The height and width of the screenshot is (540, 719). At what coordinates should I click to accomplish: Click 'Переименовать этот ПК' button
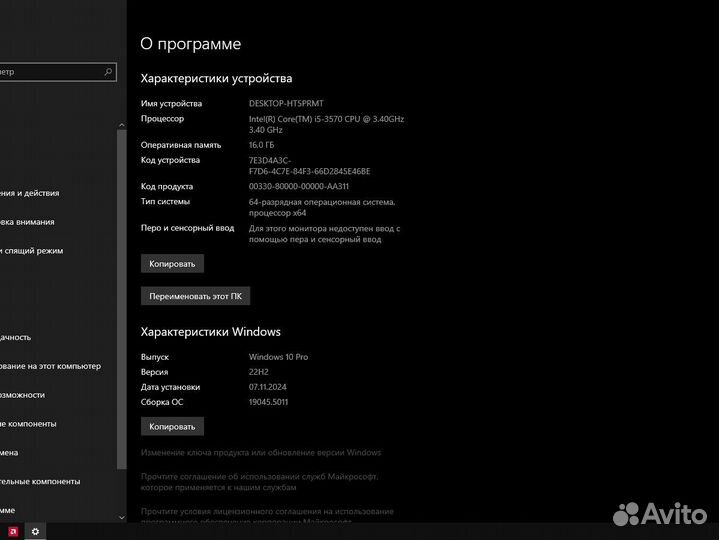195,297
